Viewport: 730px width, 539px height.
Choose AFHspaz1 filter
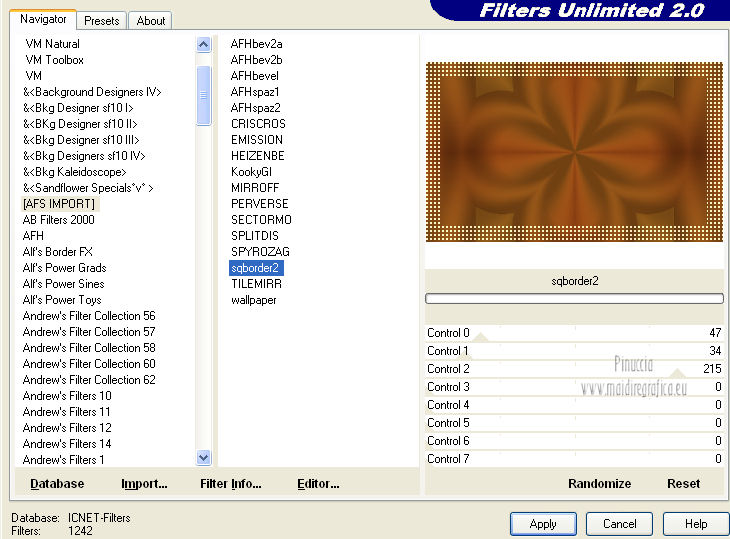255,92
